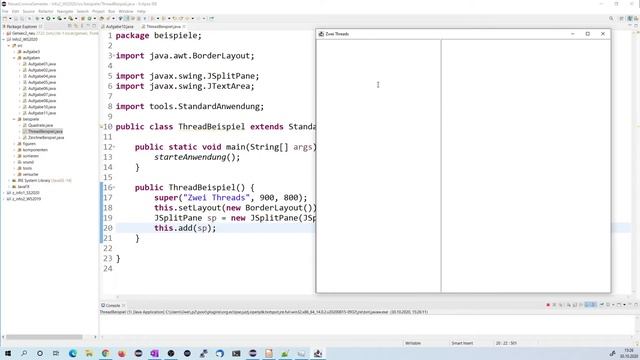The width and height of the screenshot is (640, 360).
Task: Select Aufgabe01.java in Package Explorer
Action: pyautogui.click(x=42, y=64)
